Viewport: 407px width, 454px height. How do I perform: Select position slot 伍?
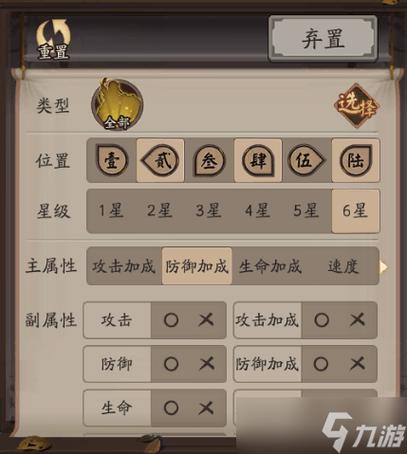pyautogui.click(x=306, y=160)
